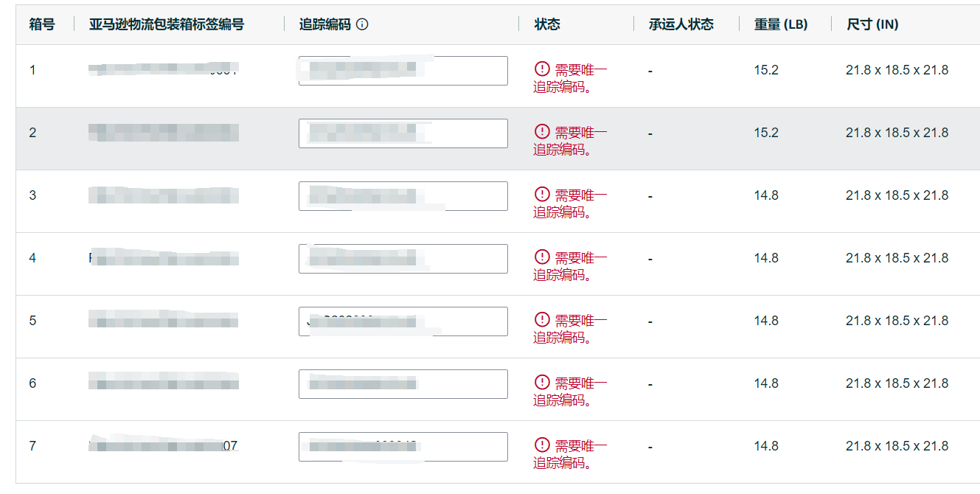Click into box 5 tracking code field
The width and height of the screenshot is (980, 494).
point(403,321)
